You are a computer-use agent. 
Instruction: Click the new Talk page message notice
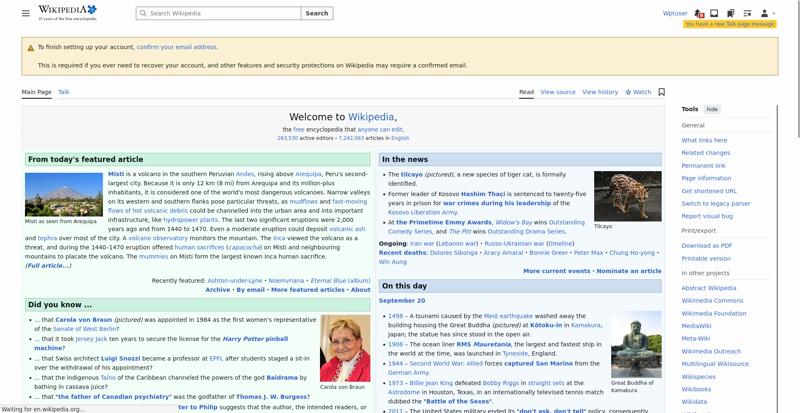pyautogui.click(x=730, y=24)
